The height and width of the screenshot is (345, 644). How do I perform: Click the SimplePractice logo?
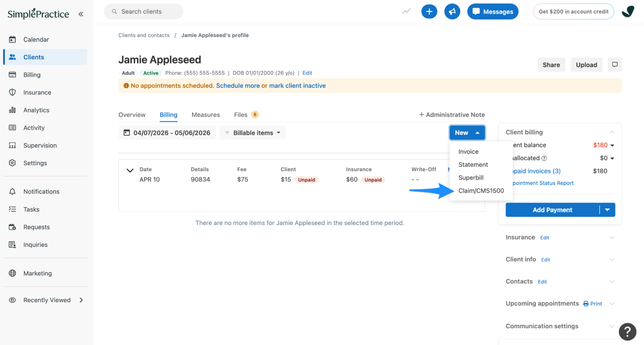38,14
